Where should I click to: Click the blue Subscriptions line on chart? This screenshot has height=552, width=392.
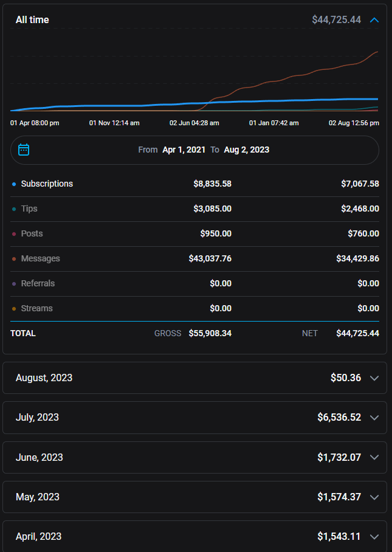click(x=122, y=106)
